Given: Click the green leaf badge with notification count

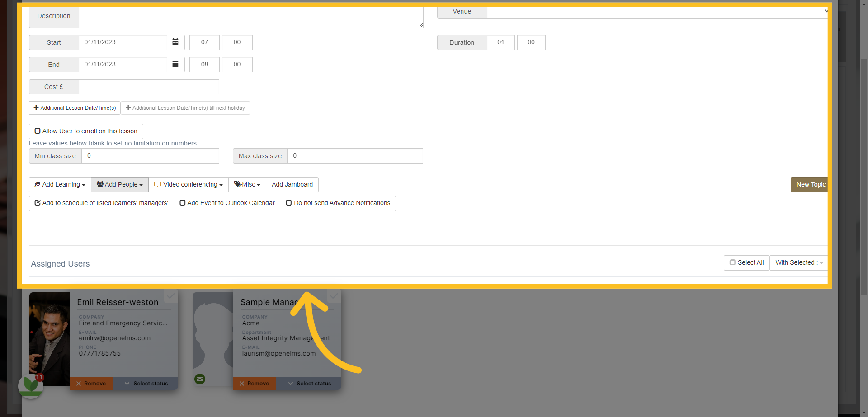Looking at the screenshot, I should click(x=31, y=385).
